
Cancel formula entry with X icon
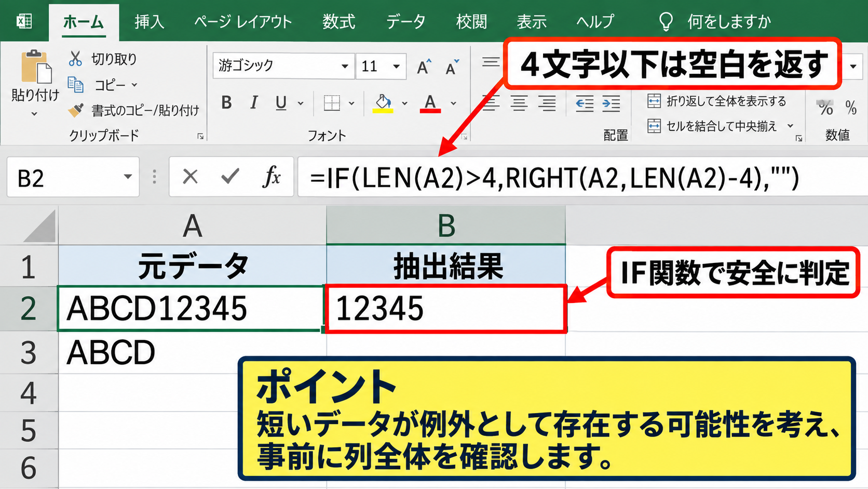pos(191,177)
